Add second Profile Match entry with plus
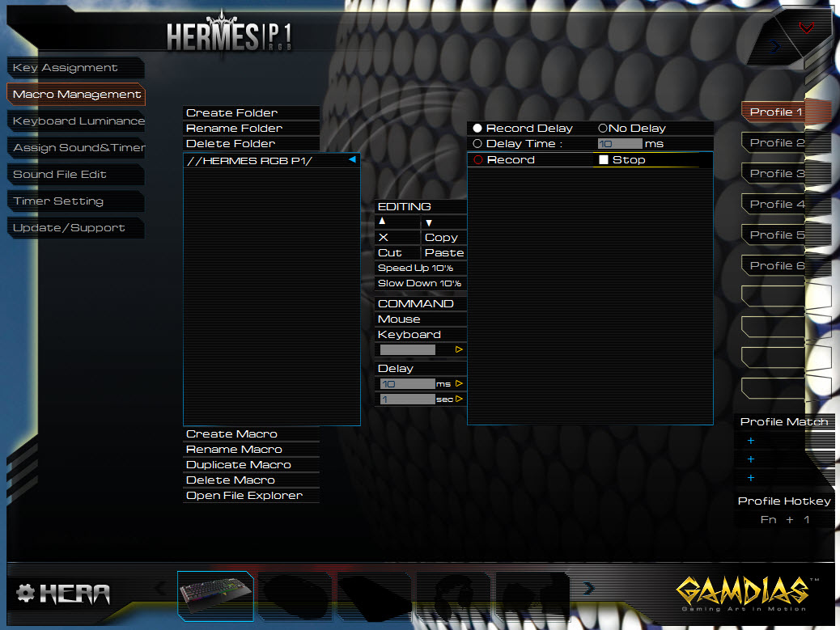 (750, 459)
